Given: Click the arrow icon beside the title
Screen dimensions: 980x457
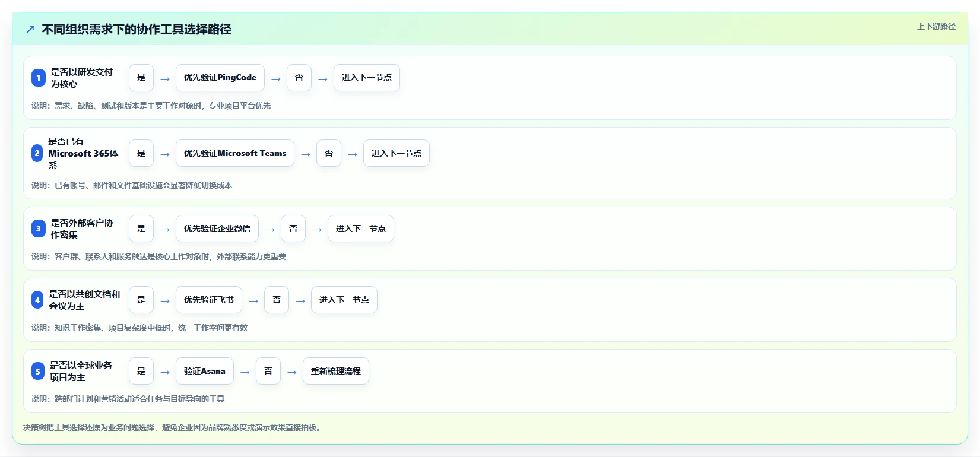Looking at the screenshot, I should [30, 29].
